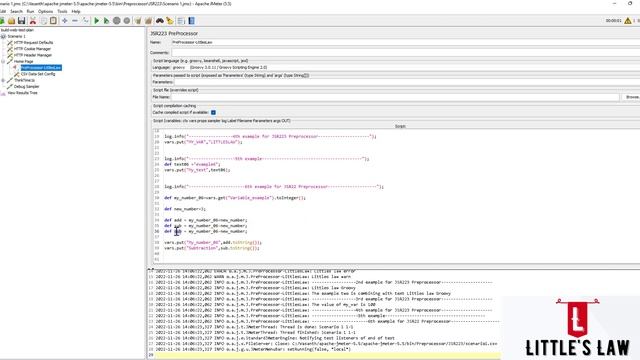Open the Options menu
This screenshot has width=640, height=360.
point(45,11)
